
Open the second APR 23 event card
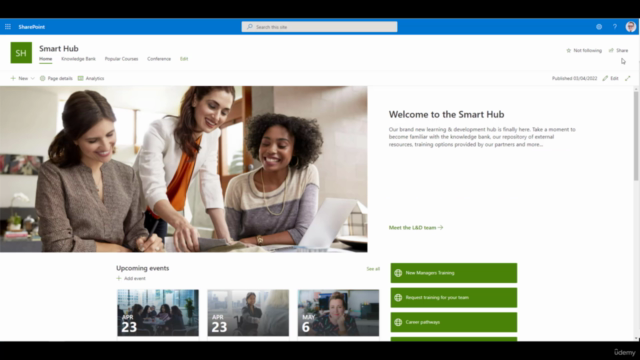tap(248, 313)
